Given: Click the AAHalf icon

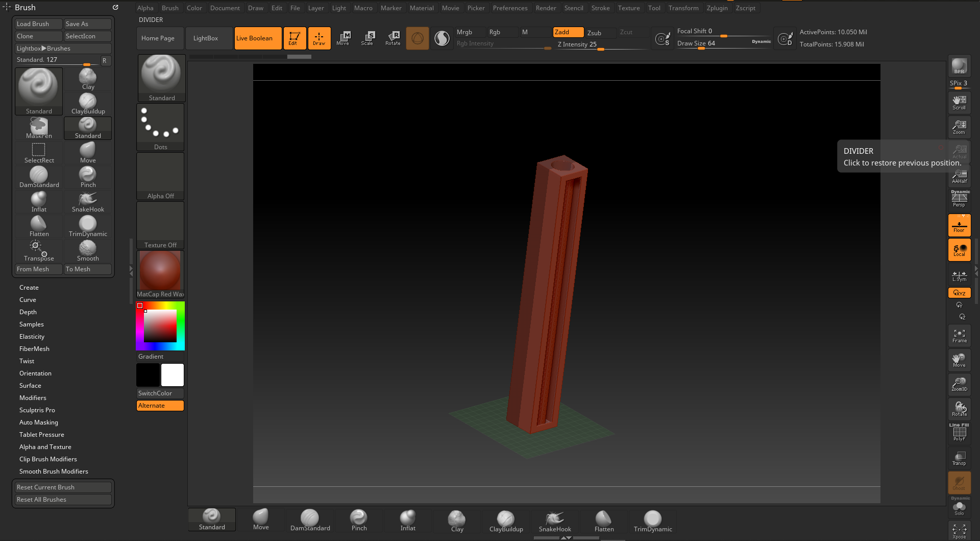Looking at the screenshot, I should [x=959, y=176].
